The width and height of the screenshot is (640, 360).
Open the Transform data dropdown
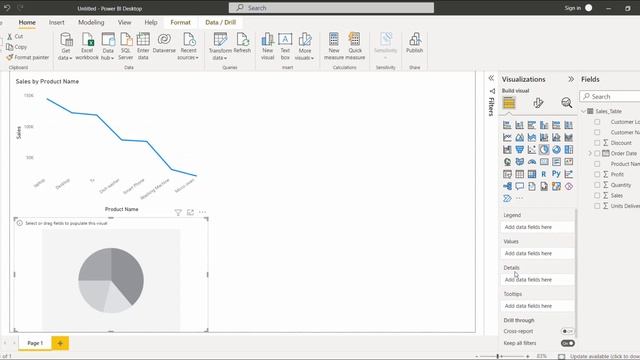click(220, 47)
